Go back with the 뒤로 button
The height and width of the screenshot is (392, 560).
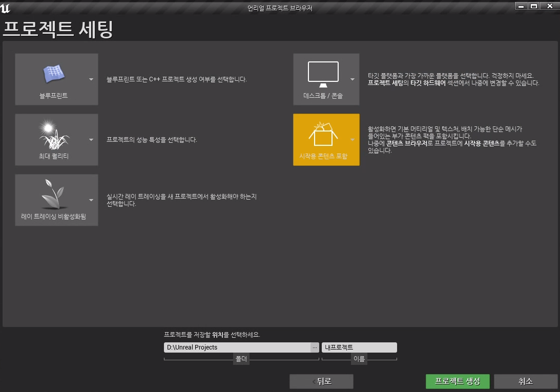click(x=321, y=381)
